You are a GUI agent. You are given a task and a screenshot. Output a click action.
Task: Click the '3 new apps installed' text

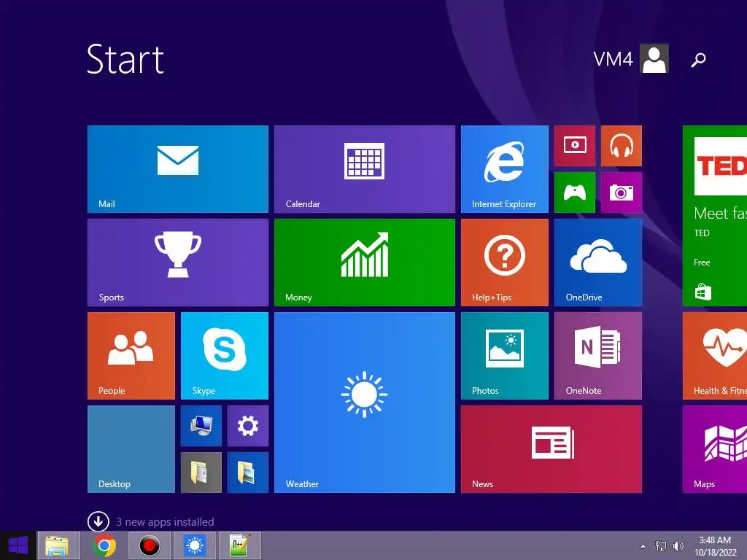(x=165, y=522)
